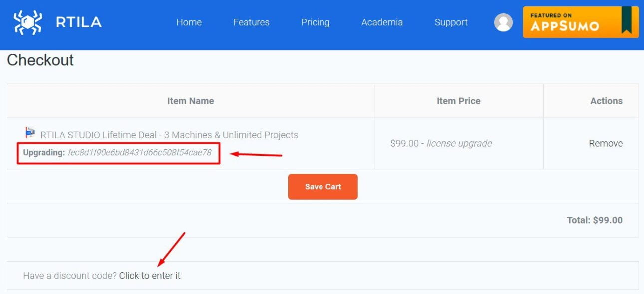644x294 pixels.
Task: Open the Features menu item
Action: 251,22
